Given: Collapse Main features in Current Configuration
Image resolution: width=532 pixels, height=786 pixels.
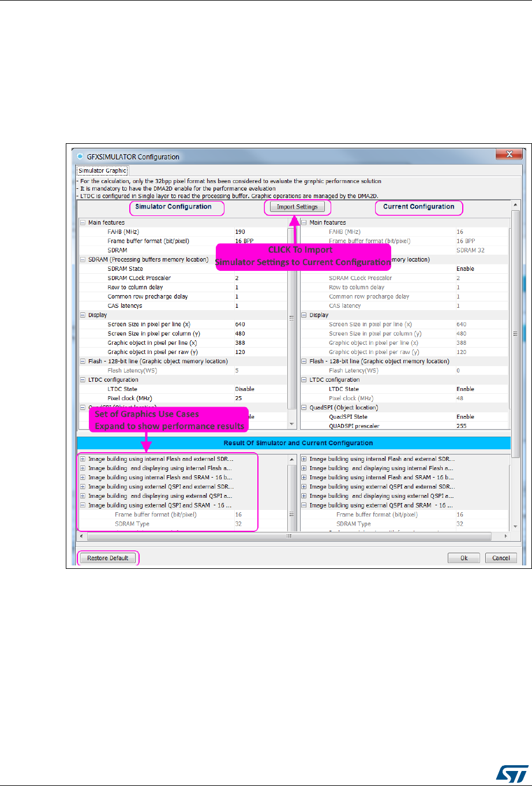Looking at the screenshot, I should tap(304, 222).
